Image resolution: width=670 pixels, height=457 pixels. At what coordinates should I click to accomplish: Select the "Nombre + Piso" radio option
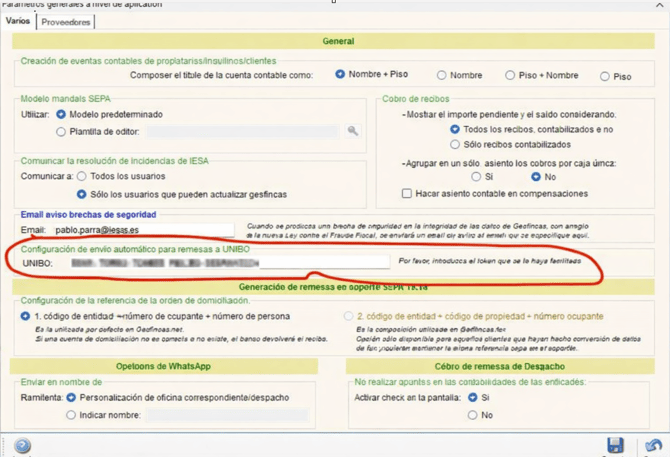pyautogui.click(x=340, y=75)
